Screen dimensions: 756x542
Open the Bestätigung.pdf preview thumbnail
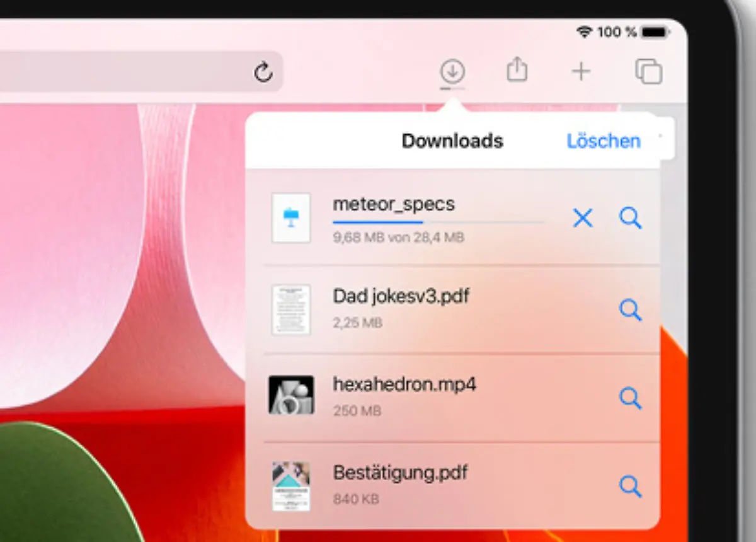tap(291, 485)
